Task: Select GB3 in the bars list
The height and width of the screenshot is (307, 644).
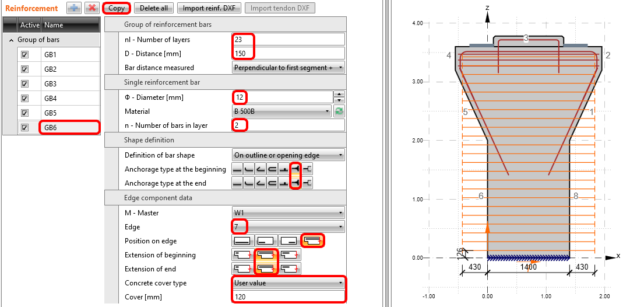Action: pyautogui.click(x=51, y=83)
